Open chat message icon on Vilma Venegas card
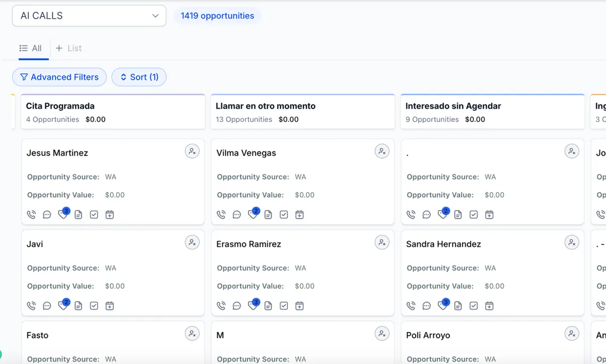 (x=237, y=215)
